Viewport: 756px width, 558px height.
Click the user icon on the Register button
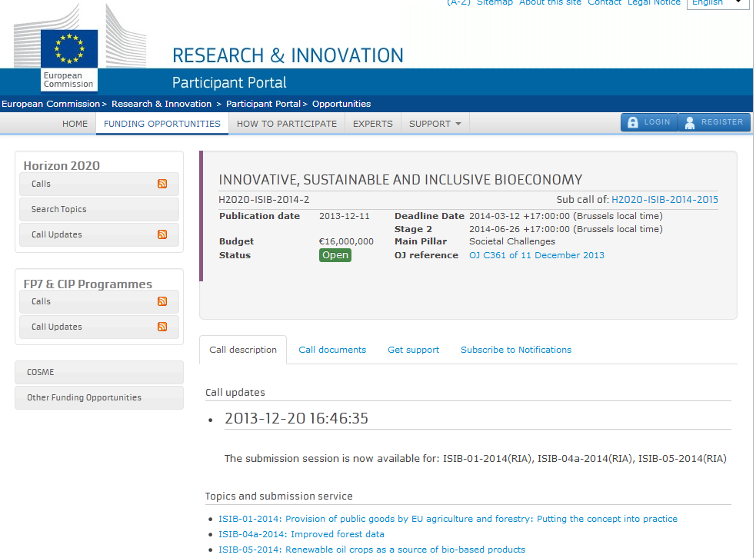pos(690,122)
